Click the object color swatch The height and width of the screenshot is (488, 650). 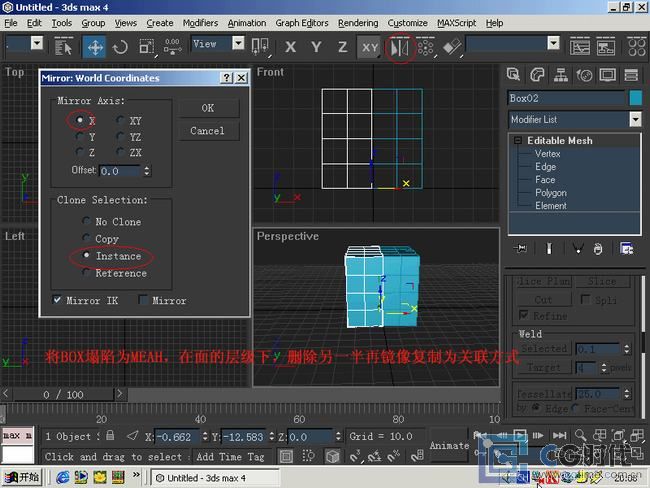pos(635,98)
